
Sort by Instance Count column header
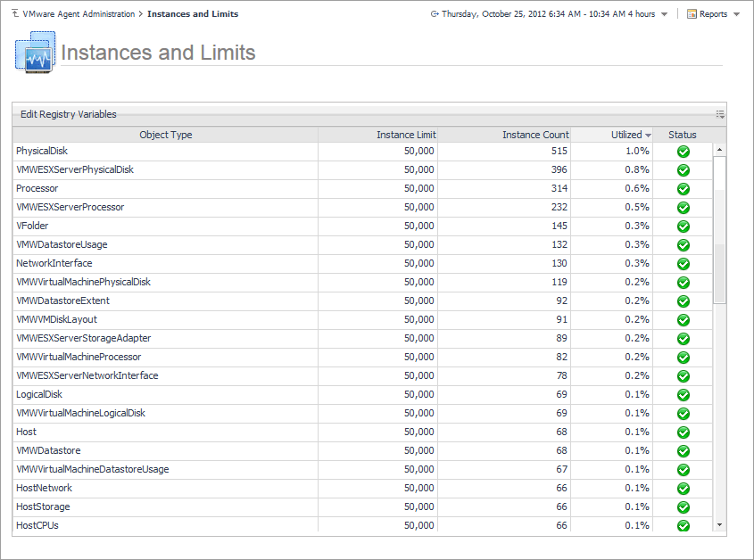534,135
